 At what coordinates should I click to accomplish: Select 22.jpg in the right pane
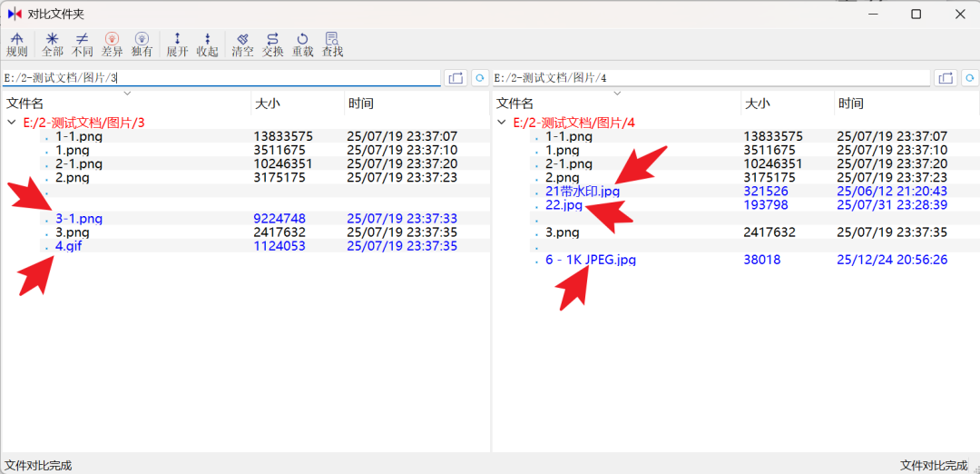[563, 205]
